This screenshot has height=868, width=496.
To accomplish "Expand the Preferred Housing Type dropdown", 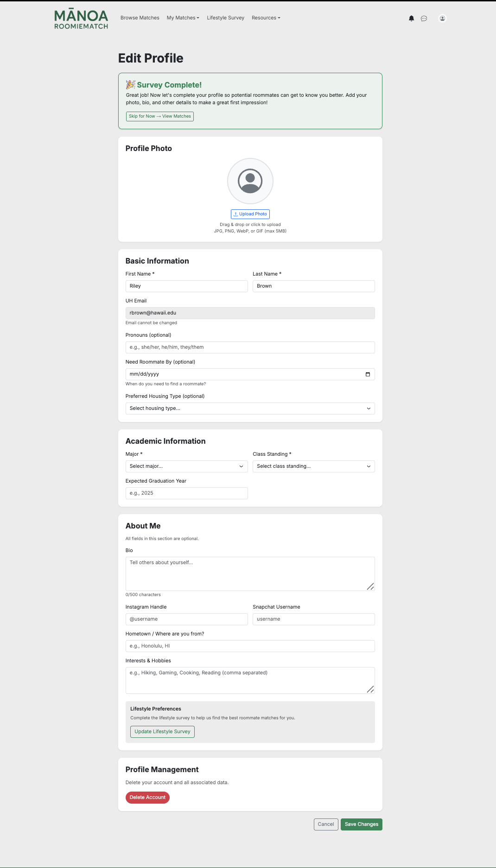I will point(250,409).
